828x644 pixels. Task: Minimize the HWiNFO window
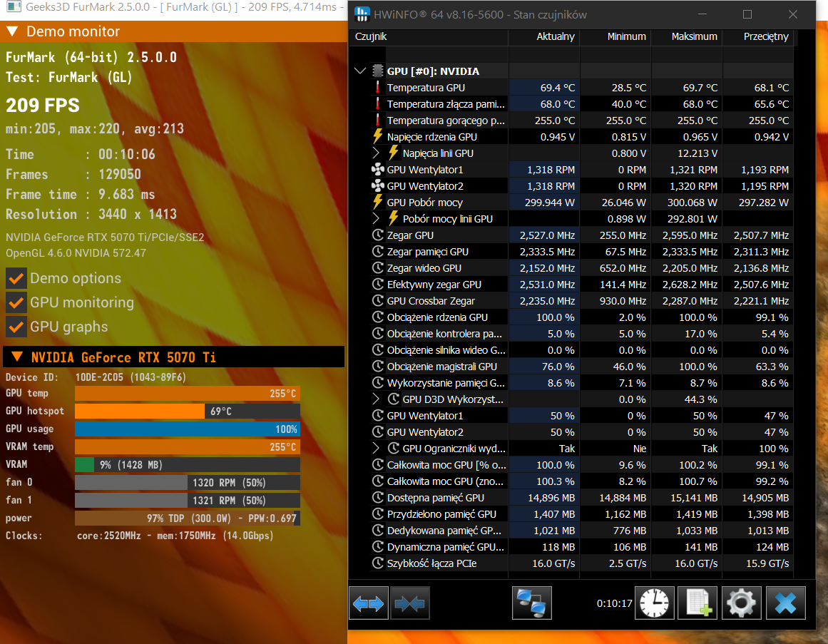tap(702, 14)
